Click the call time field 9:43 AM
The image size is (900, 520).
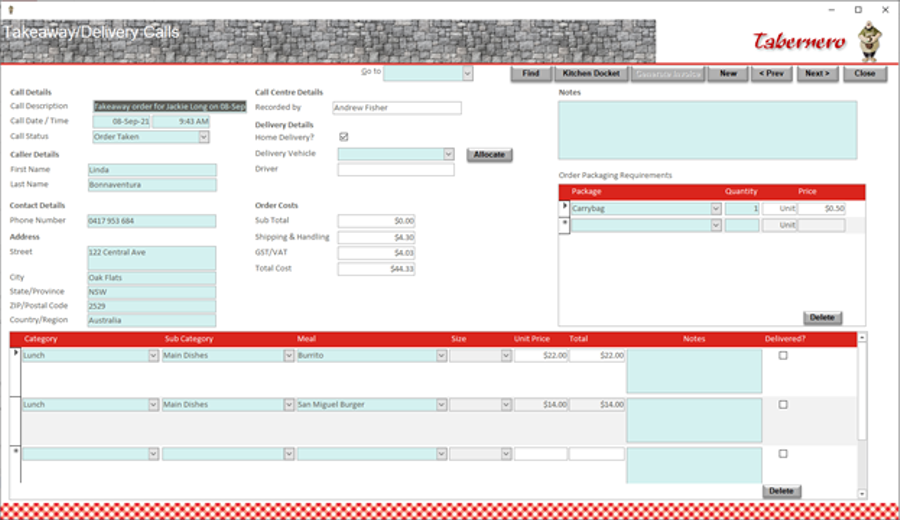tap(181, 121)
